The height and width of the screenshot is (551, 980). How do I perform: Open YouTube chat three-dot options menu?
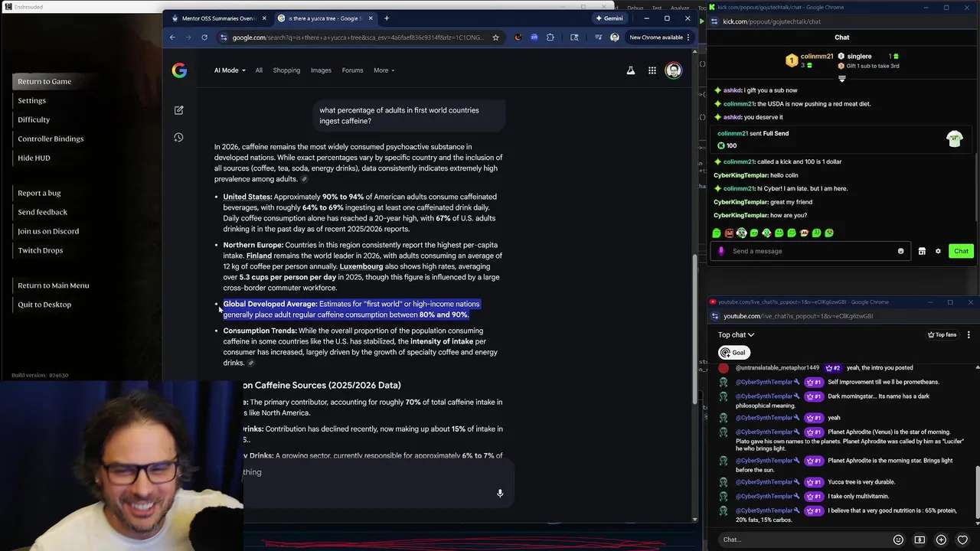pyautogui.click(x=969, y=334)
